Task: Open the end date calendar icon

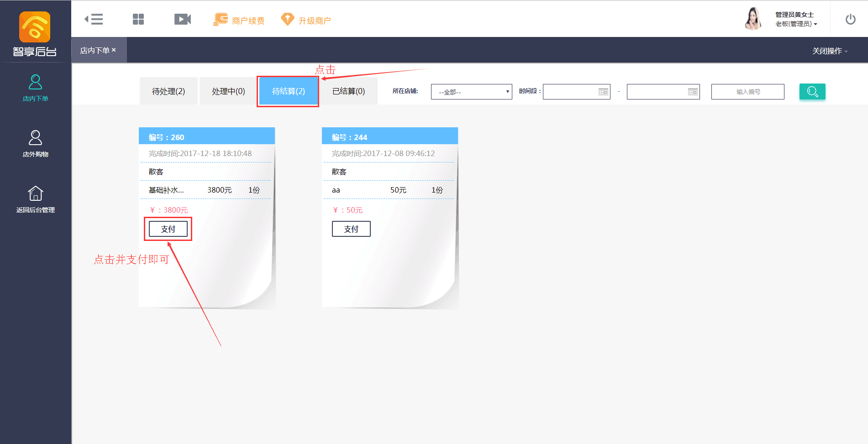Action: tap(693, 92)
